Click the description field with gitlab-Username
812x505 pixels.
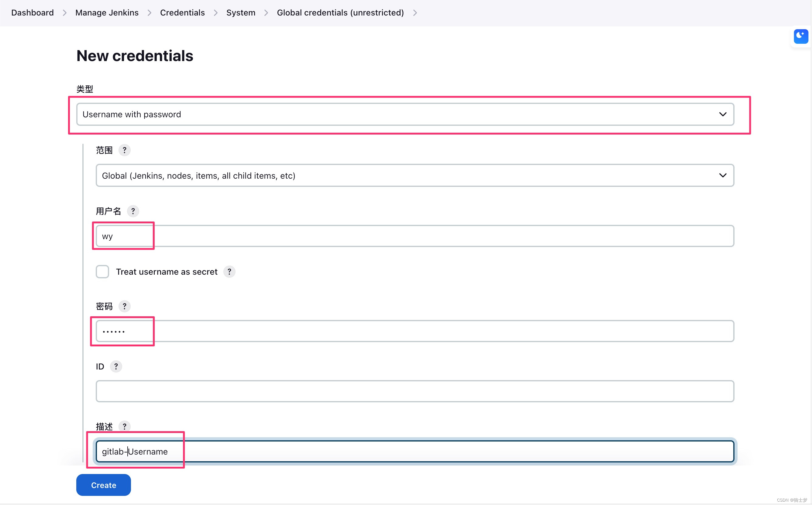click(415, 451)
